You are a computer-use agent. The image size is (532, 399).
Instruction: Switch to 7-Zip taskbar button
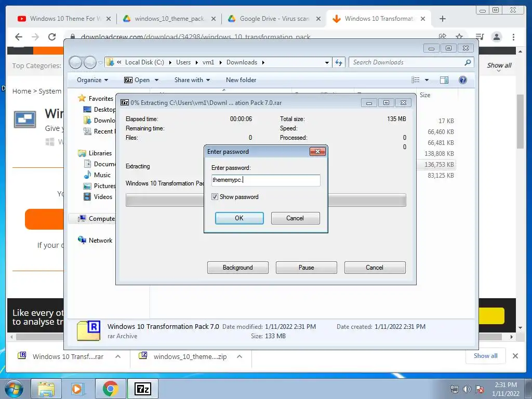point(143,389)
